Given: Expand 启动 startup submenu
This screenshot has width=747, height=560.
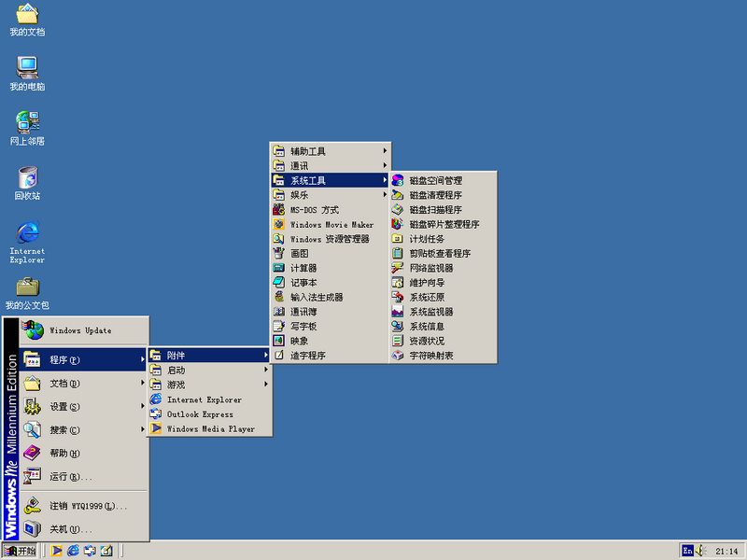Looking at the screenshot, I should coord(209,370).
